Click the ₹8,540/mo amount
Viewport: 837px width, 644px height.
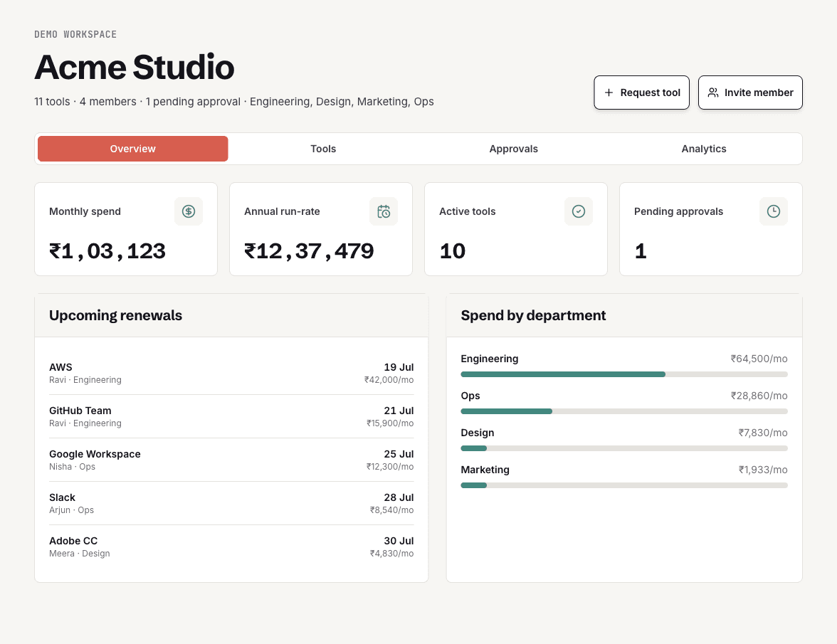pos(391,510)
